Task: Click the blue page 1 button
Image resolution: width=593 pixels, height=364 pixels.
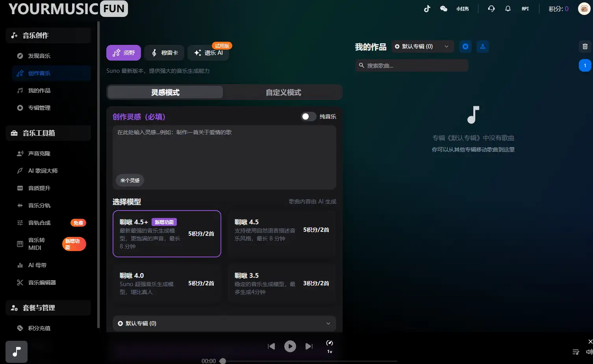Action: [x=585, y=66]
